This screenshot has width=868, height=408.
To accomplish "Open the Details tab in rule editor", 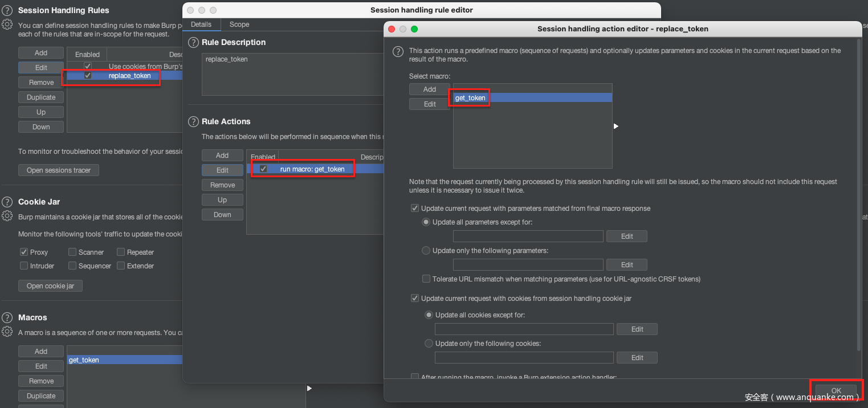I will click(201, 25).
